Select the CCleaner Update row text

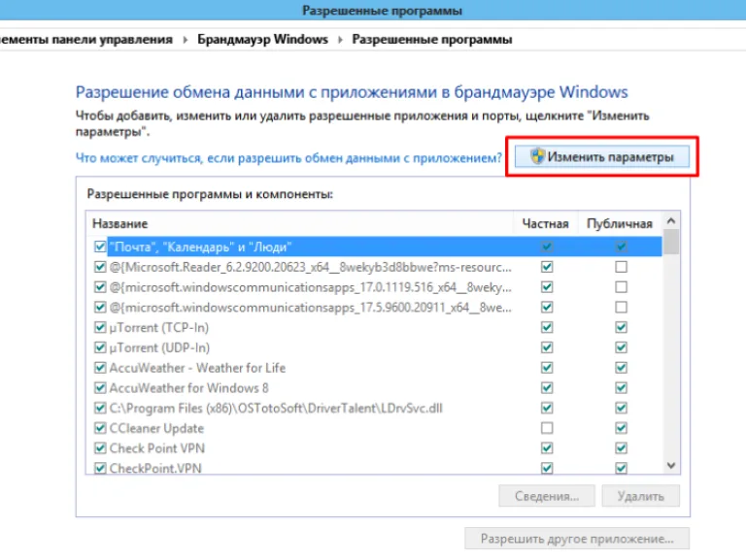156,428
